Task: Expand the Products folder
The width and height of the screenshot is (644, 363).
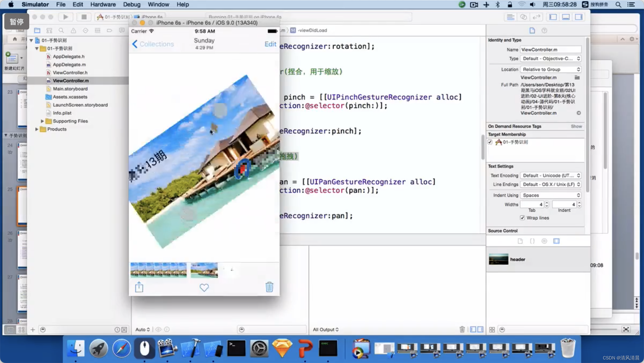Action: tap(36, 129)
